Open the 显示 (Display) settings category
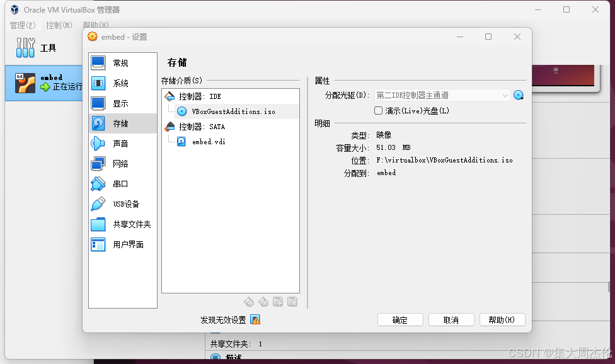Viewport: 615px width, 364px height. point(123,103)
